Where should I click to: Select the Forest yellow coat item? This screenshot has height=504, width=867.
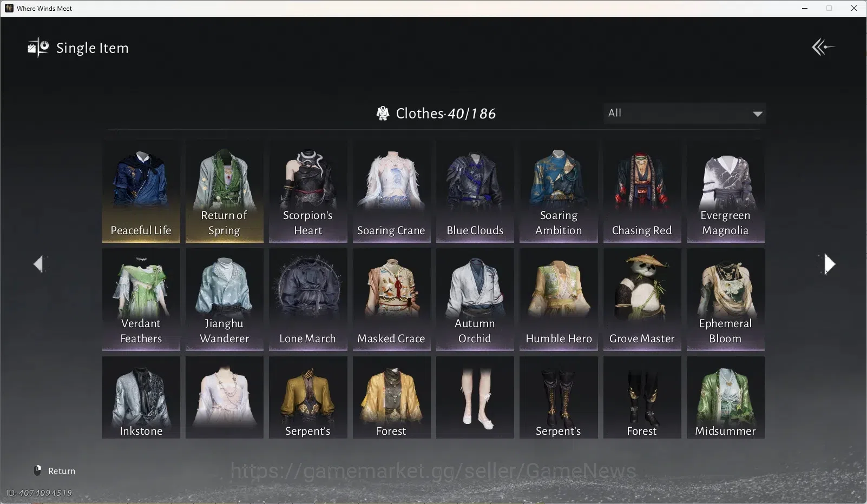coord(391,397)
